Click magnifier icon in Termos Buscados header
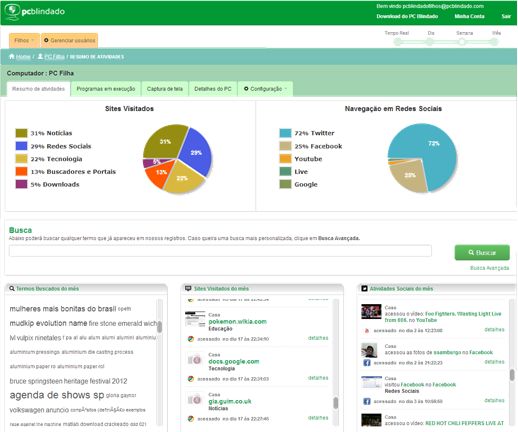 pyautogui.click(x=12, y=288)
